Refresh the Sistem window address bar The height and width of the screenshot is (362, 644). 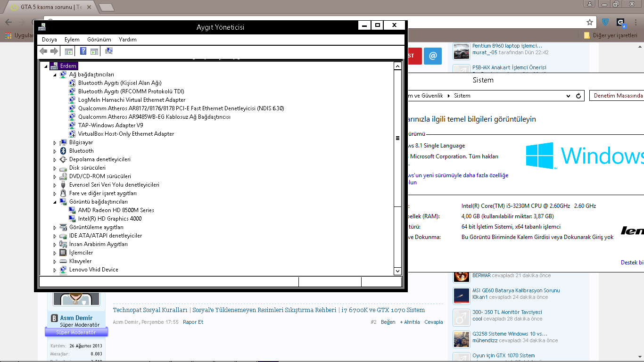point(579,96)
